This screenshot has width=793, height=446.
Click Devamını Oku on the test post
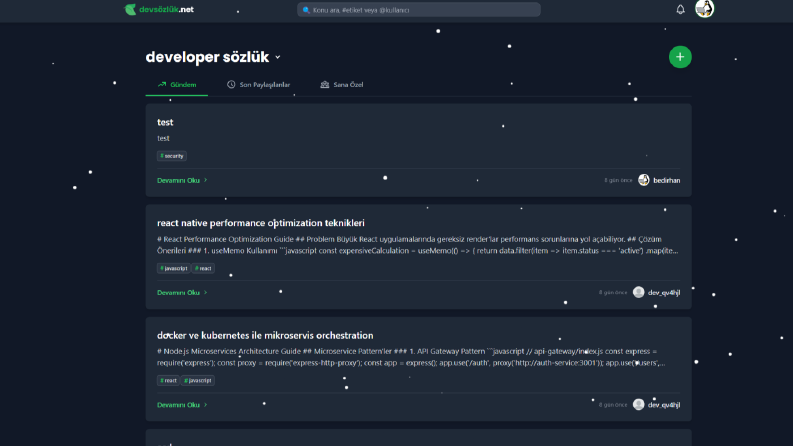(x=182, y=181)
